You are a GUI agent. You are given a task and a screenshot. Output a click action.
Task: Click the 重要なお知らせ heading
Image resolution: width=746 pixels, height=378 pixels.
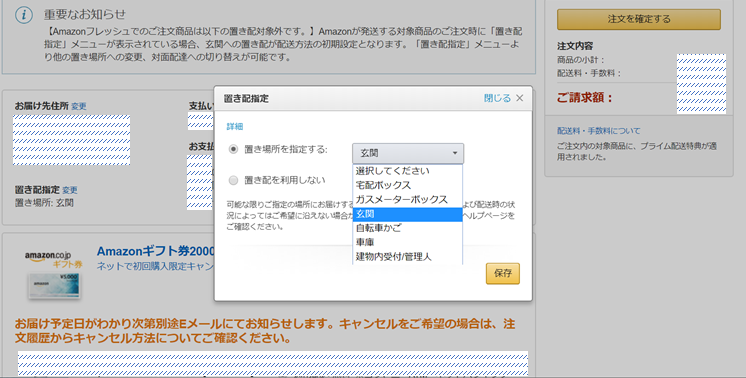(x=85, y=14)
